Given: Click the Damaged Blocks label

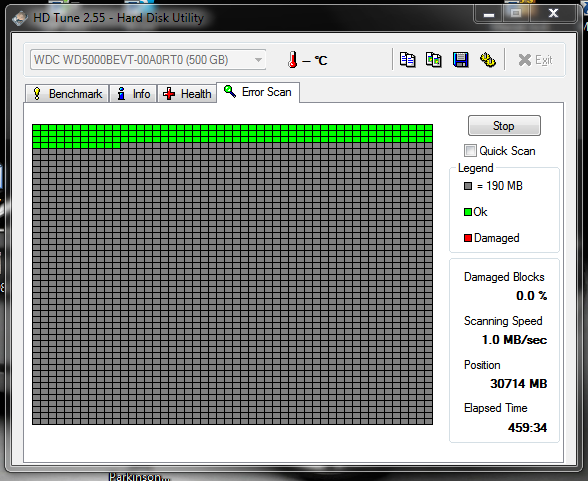Looking at the screenshot, I should 504,277.
